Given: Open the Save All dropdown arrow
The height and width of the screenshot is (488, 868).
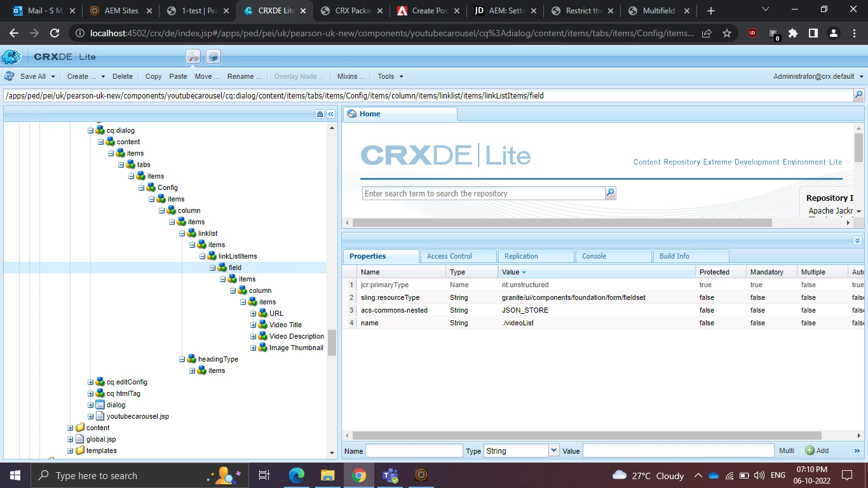Looking at the screenshot, I should (x=53, y=76).
